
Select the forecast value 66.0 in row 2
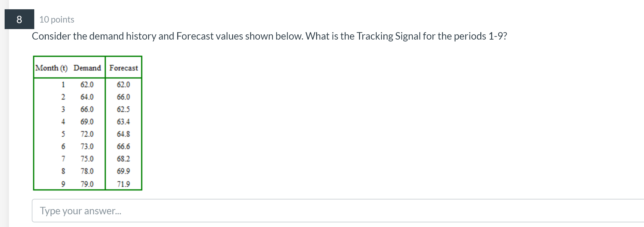tap(124, 97)
